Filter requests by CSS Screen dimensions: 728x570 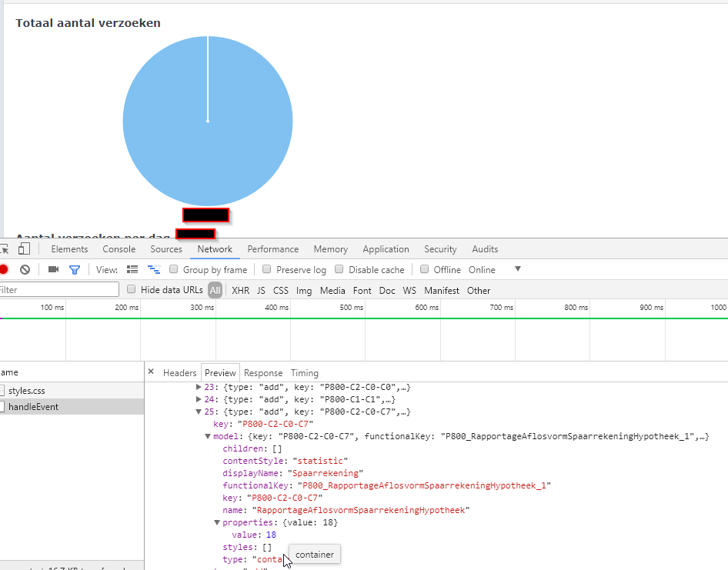click(280, 290)
